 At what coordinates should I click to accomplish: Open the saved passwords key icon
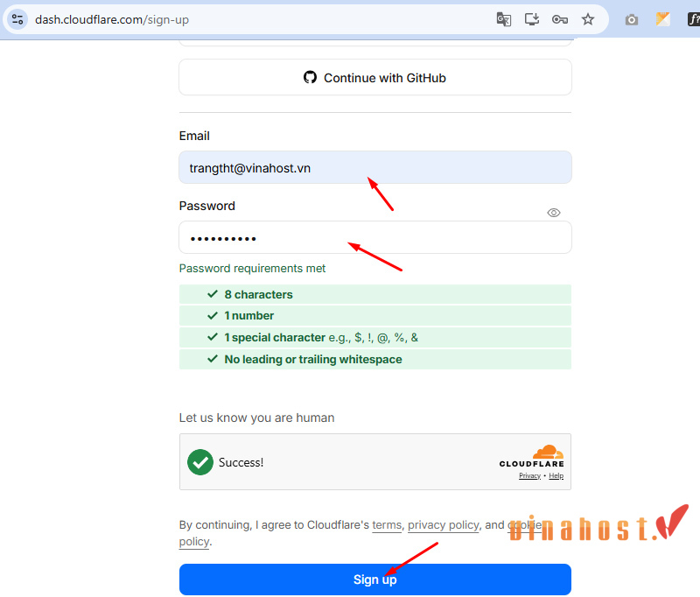pyautogui.click(x=559, y=19)
